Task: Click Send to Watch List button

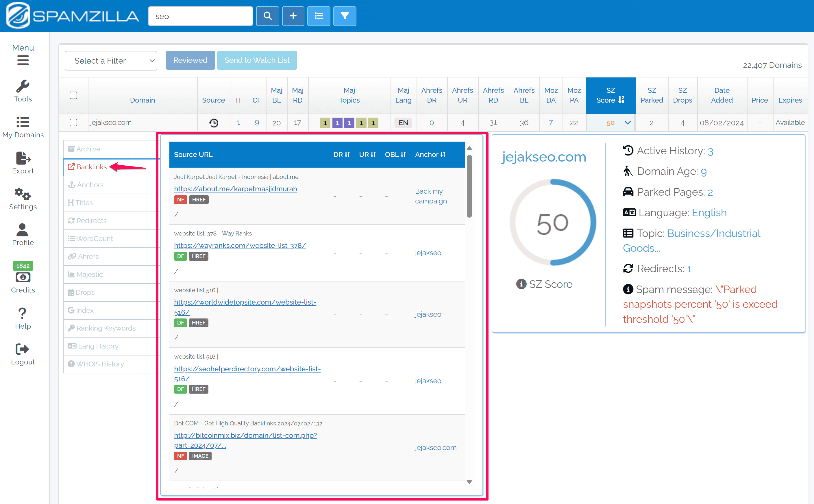Action: pyautogui.click(x=257, y=60)
